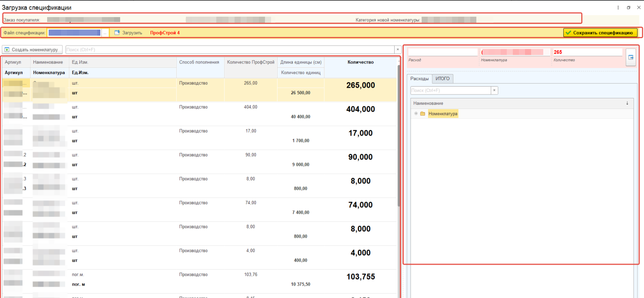Click Производство in the 265,00 row

tap(194, 83)
